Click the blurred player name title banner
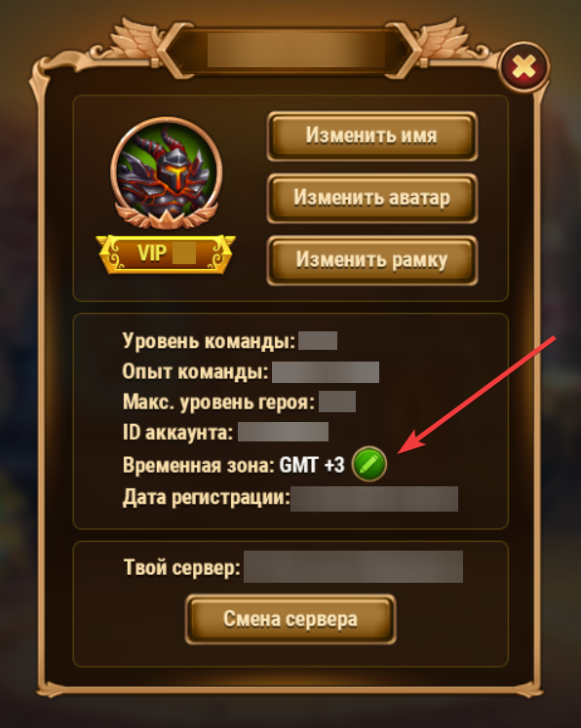581x728 pixels. [295, 50]
